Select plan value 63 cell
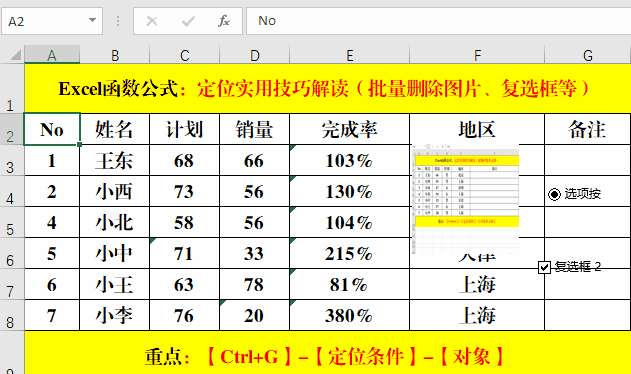The image size is (631, 374). click(x=184, y=284)
